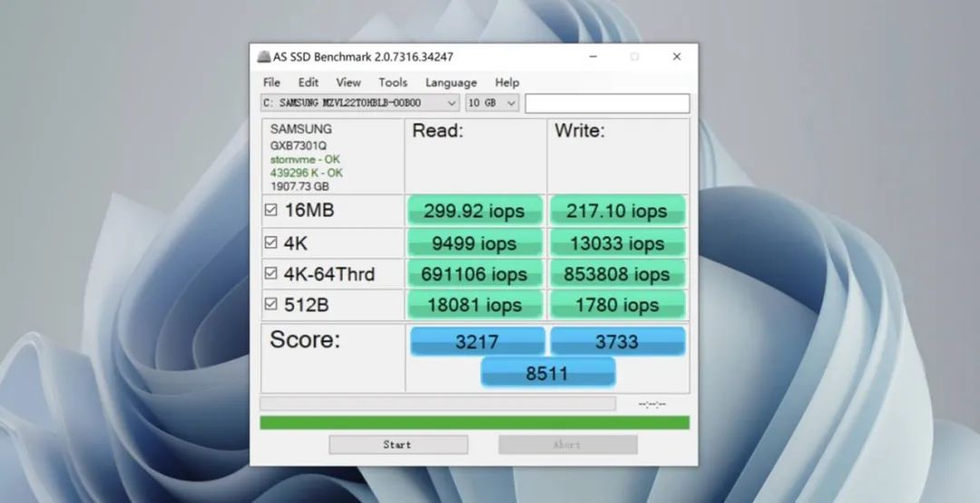Uncheck the 4K test checkbox
This screenshot has width=980, height=503.
coord(270,242)
